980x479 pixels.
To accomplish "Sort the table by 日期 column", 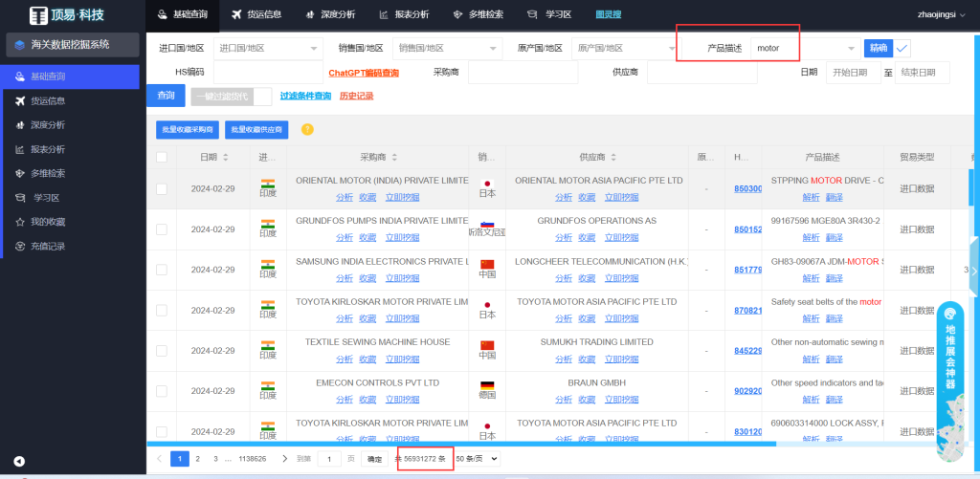I will tap(208, 157).
